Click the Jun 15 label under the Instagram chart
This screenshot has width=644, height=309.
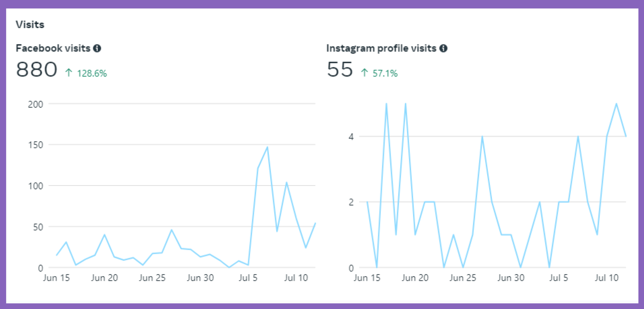click(x=367, y=278)
